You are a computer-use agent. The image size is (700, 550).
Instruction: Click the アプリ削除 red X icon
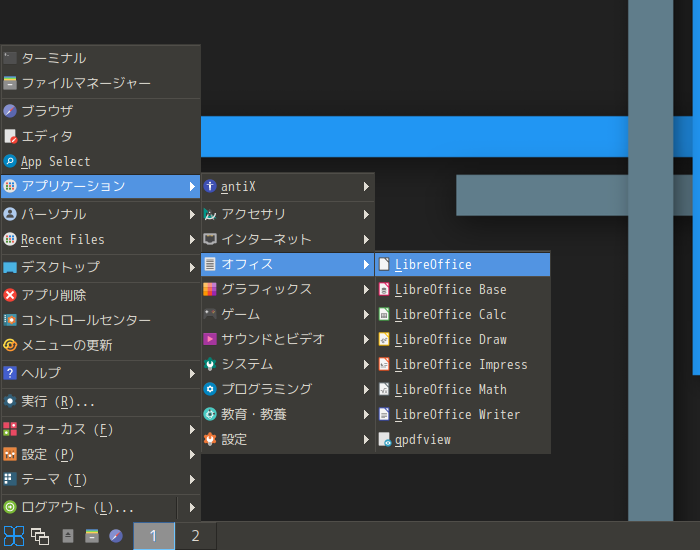click(10, 295)
